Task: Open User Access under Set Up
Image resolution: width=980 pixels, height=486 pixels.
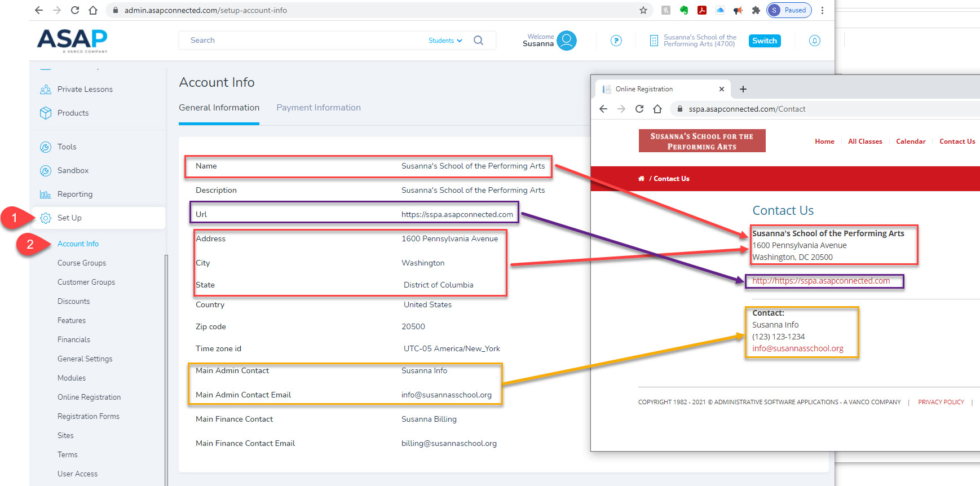Action: [x=78, y=474]
